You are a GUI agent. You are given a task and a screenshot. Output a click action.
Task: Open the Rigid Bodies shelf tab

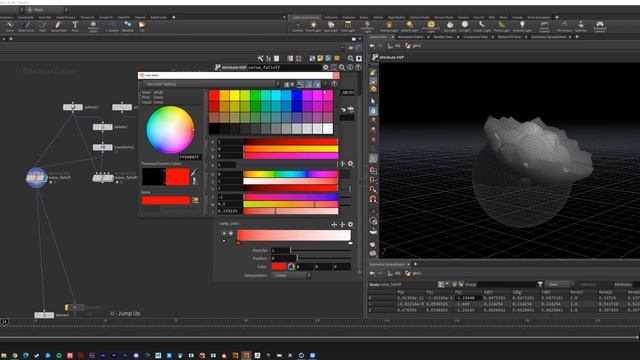[x=396, y=17]
